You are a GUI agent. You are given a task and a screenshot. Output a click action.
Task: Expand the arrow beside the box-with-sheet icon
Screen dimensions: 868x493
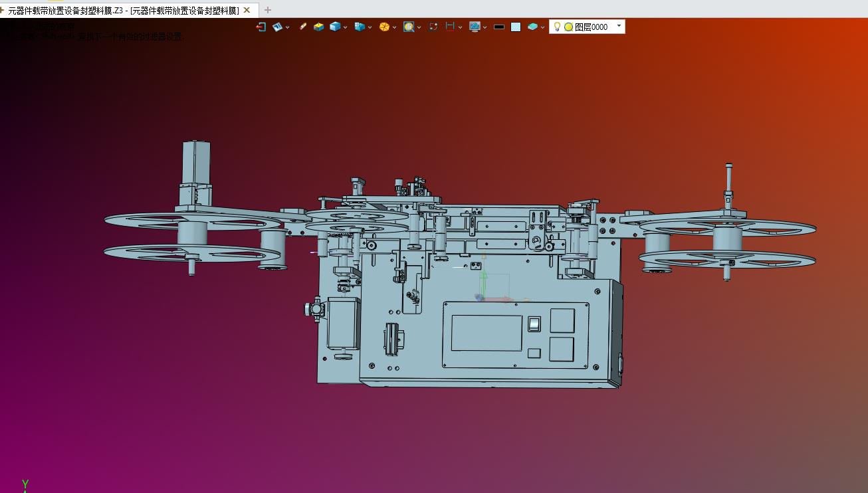370,27
